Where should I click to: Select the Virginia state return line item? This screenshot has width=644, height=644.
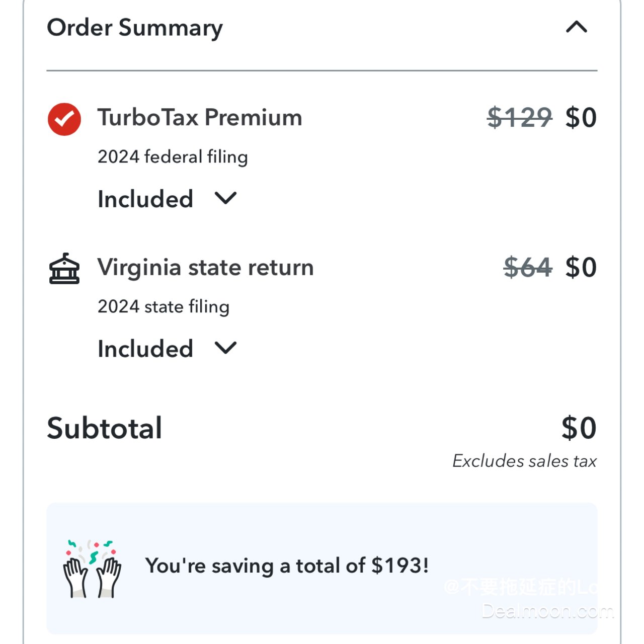click(x=206, y=267)
